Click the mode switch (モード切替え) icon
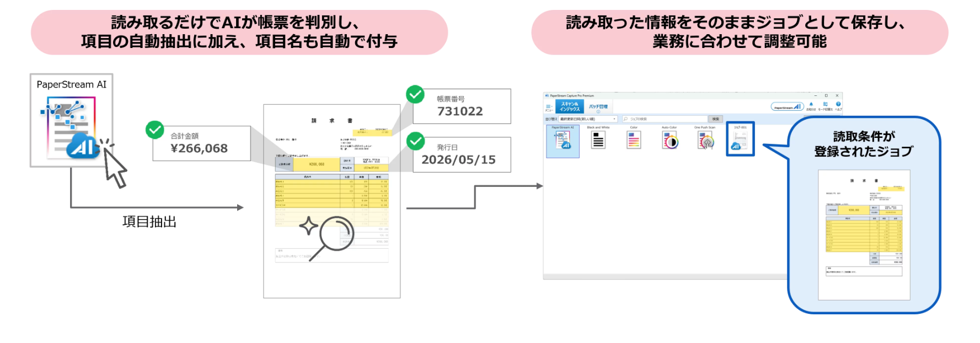980x343 pixels. (825, 104)
